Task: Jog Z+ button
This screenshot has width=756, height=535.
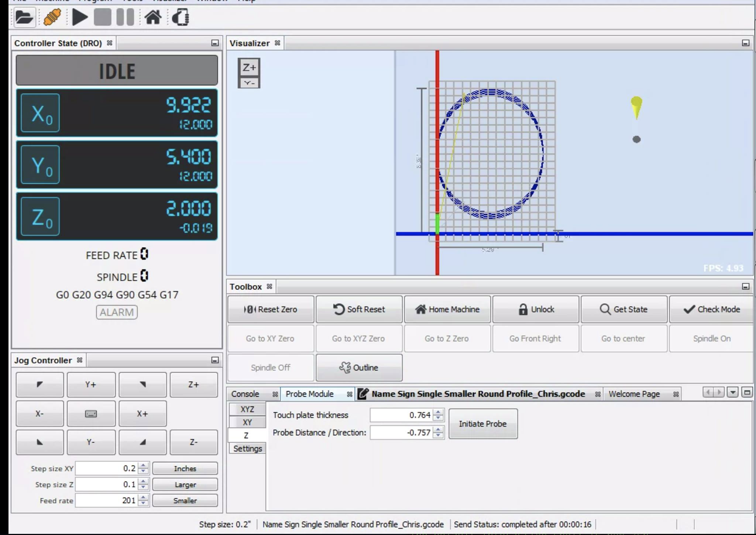Action: [x=194, y=384]
